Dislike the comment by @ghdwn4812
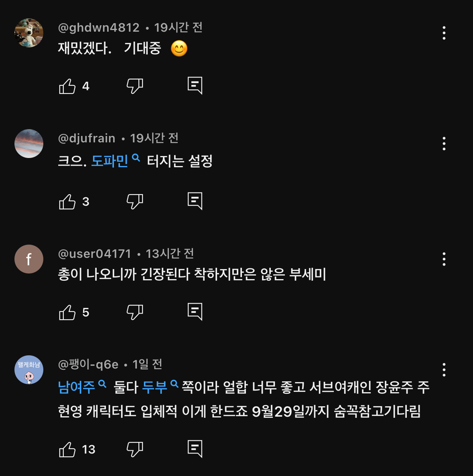This screenshot has height=476, width=473. click(135, 86)
